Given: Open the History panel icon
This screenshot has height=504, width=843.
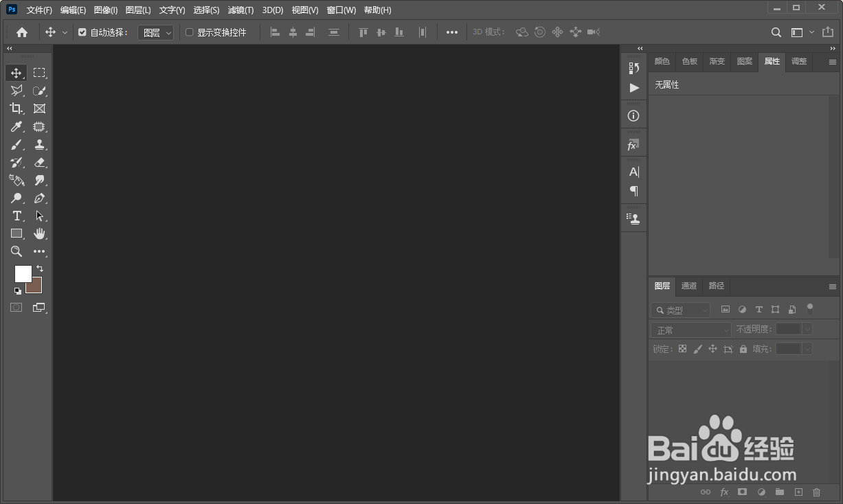Looking at the screenshot, I should click(633, 67).
